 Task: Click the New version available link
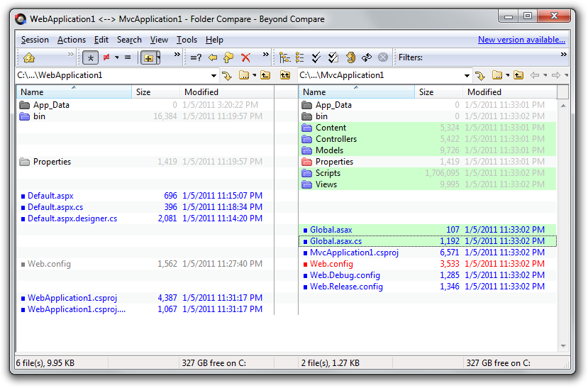(521, 40)
